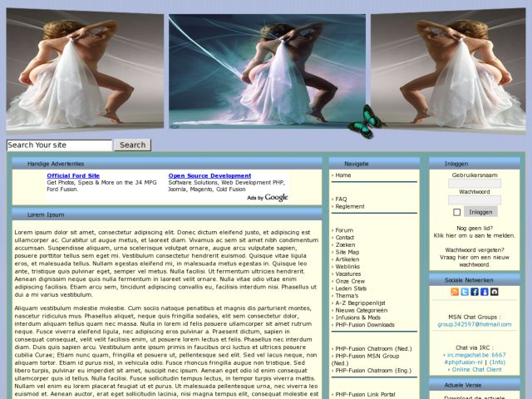Open the Vacatures link
The image size is (532, 399).
click(x=348, y=273)
